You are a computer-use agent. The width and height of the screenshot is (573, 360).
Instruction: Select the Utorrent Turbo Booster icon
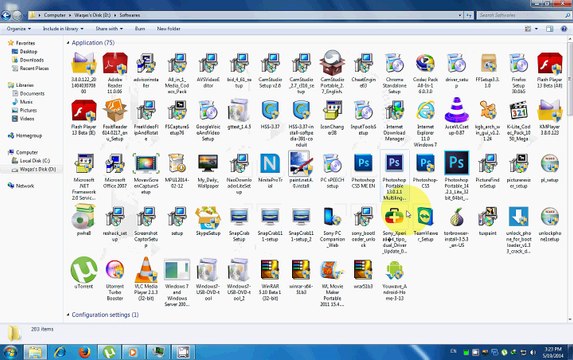pos(115,270)
